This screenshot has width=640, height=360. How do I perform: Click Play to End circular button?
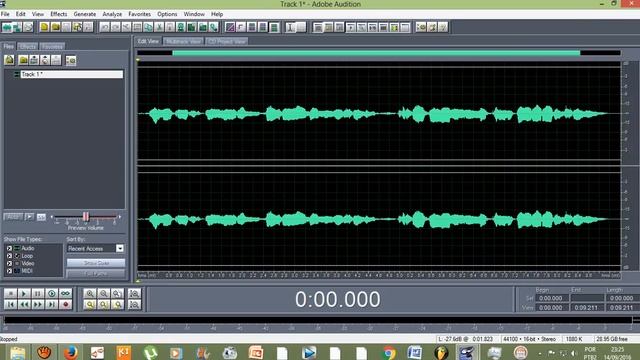pyautogui.click(x=51, y=293)
